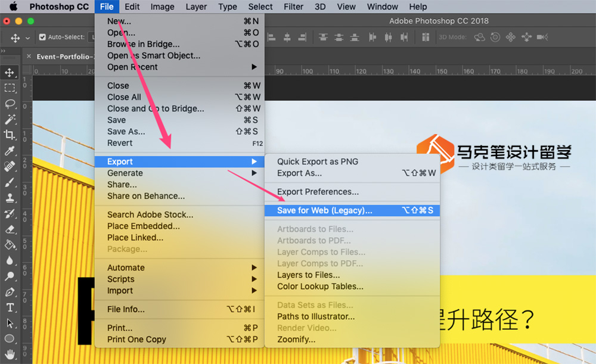Expand toolbox panel double-arrow
Screen dimensions: 596x364
4,51
